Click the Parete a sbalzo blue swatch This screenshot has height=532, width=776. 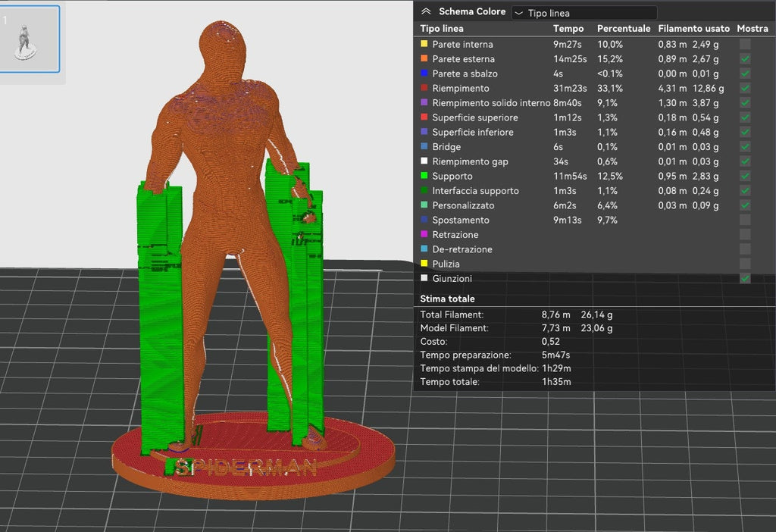coord(424,73)
